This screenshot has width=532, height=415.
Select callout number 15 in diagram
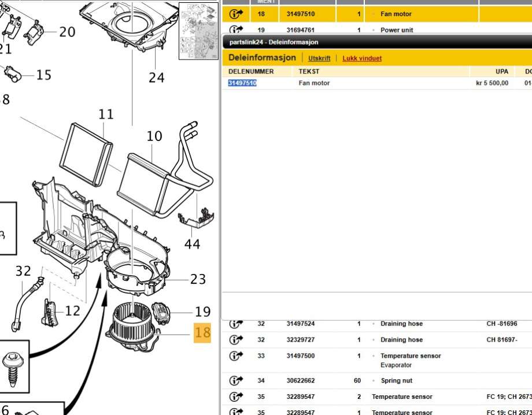44,75
